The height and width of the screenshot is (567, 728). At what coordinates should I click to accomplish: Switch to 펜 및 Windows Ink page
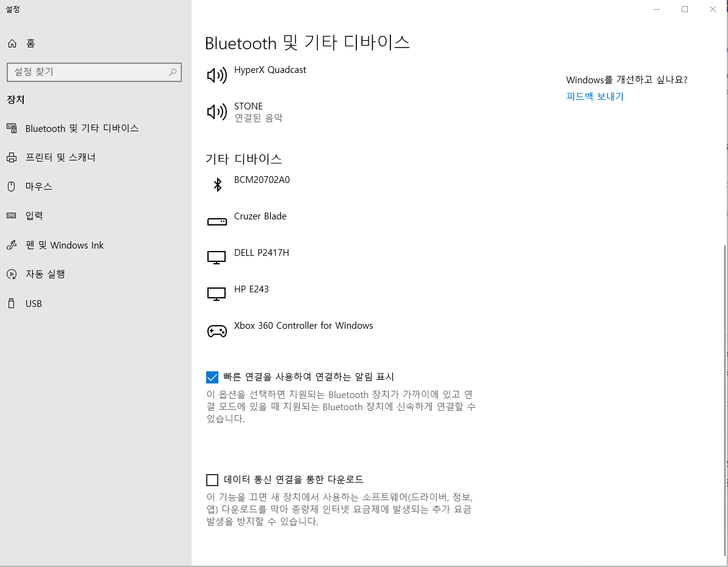(64, 245)
